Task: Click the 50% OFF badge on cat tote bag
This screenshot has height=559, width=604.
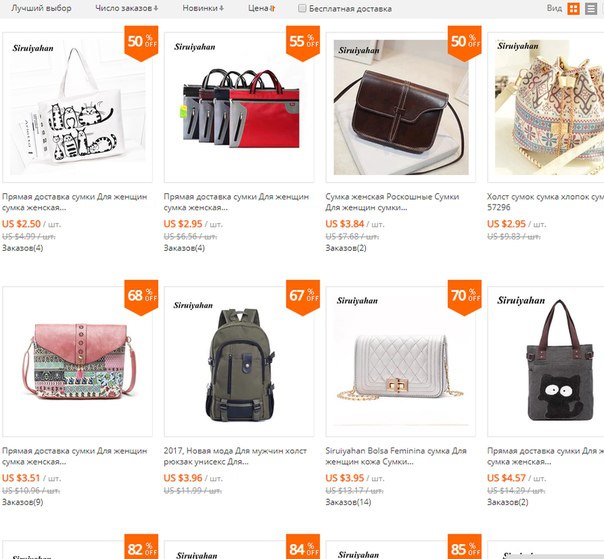Action: (x=141, y=43)
